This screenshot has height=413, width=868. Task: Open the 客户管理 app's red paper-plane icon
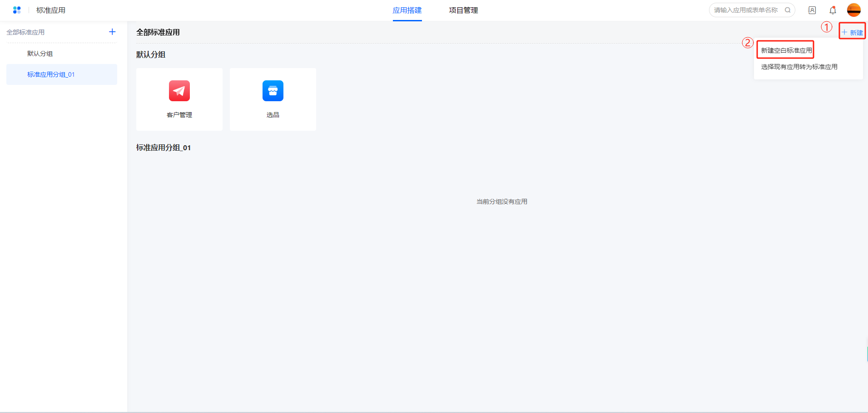[x=179, y=91]
